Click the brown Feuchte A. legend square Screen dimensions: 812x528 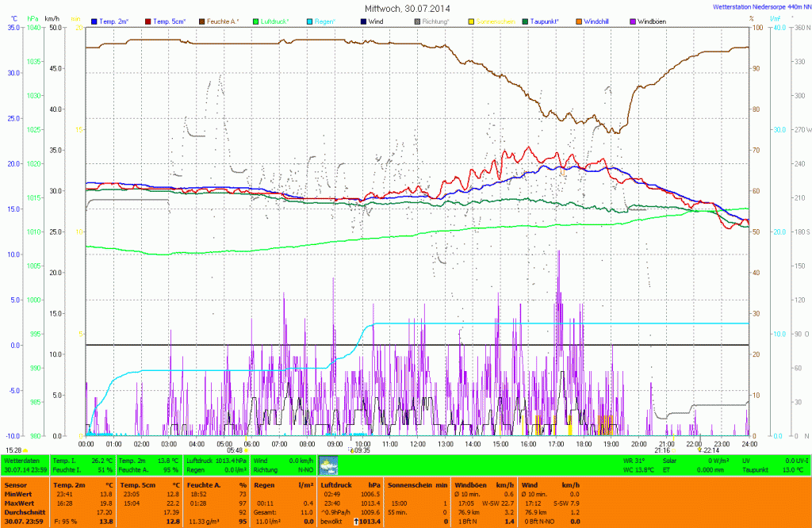coord(202,21)
